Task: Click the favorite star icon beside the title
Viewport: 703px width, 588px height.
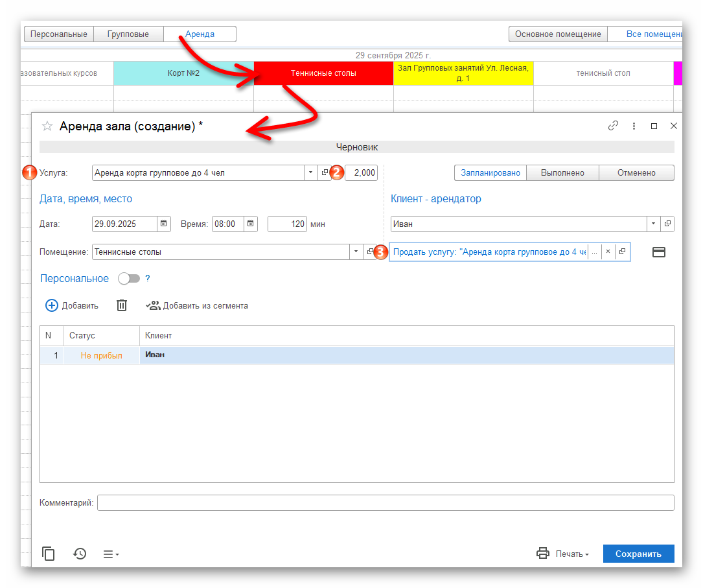Action: [x=47, y=126]
